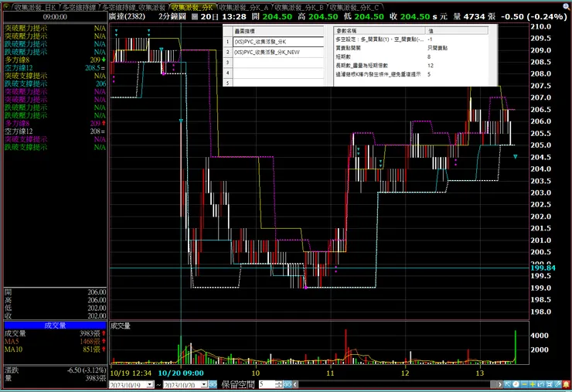This screenshot has height=392, width=572.
Task: Switch to the 收集派發_分K_C tab
Action: pyautogui.click(x=355, y=7)
